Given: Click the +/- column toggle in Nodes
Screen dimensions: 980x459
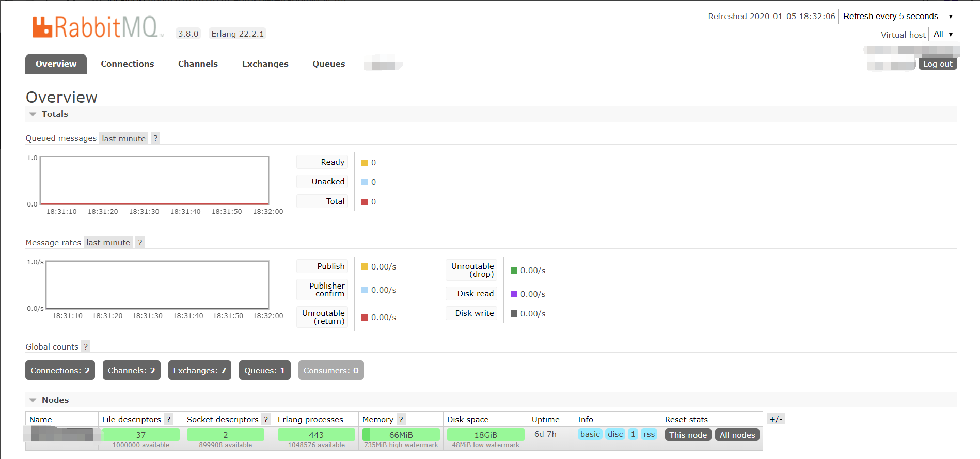Looking at the screenshot, I should tap(776, 419).
